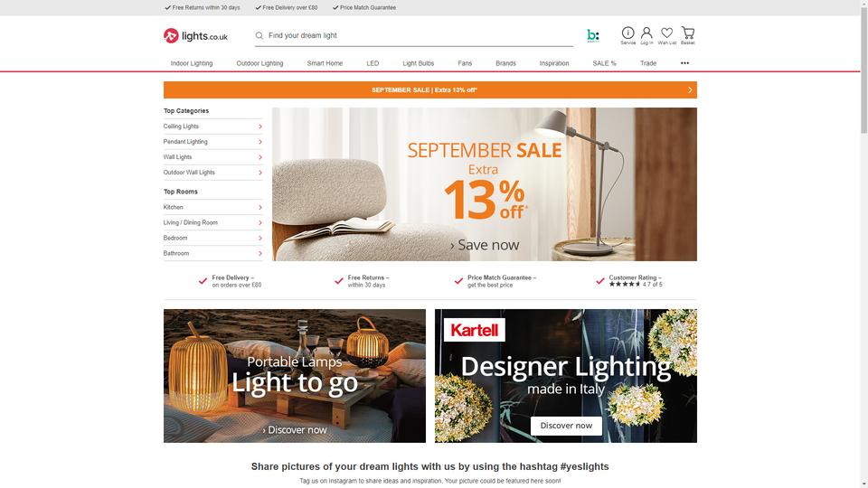Click the page vertical scrollbar
The width and height of the screenshot is (868, 488).
coord(863,244)
